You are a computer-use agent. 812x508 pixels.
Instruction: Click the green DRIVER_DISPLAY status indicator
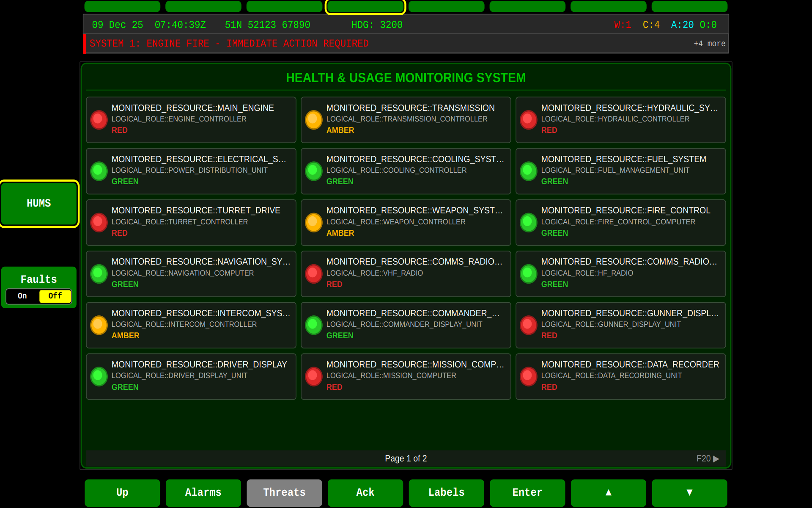pos(99,376)
